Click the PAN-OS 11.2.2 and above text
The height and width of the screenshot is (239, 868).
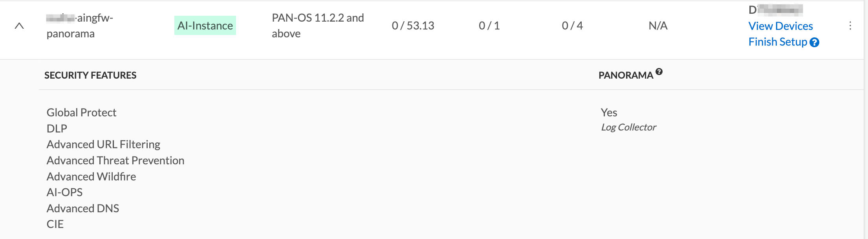pyautogui.click(x=317, y=26)
